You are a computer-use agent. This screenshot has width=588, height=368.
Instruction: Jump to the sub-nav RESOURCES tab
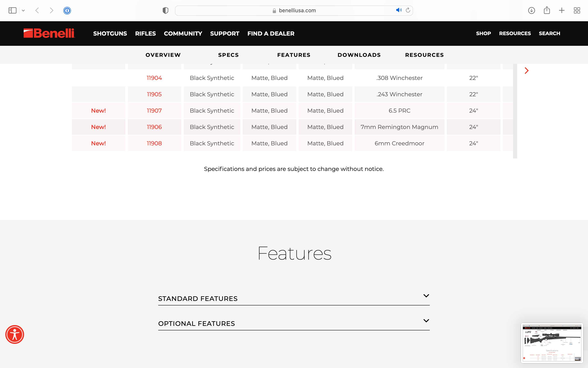[x=424, y=55]
